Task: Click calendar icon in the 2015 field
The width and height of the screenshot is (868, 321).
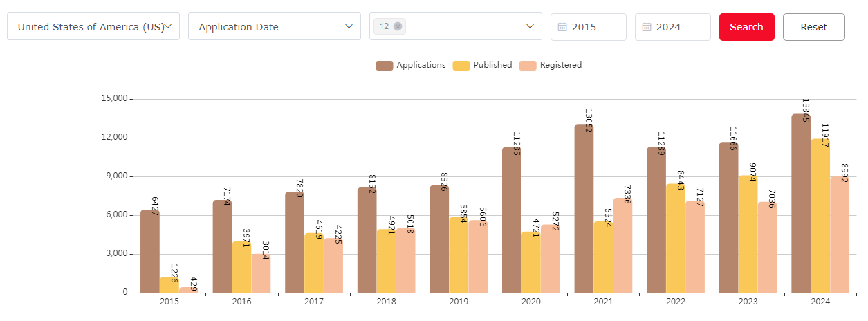Action: pyautogui.click(x=562, y=27)
